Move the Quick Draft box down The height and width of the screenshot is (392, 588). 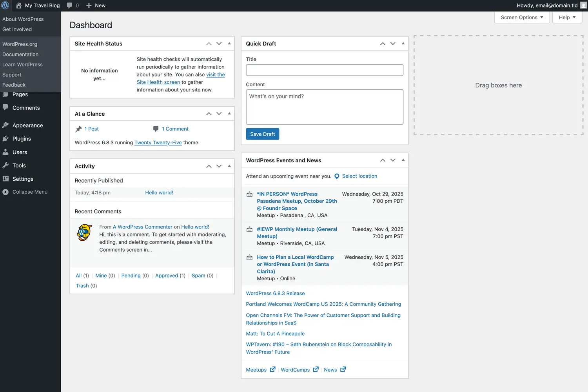[393, 44]
